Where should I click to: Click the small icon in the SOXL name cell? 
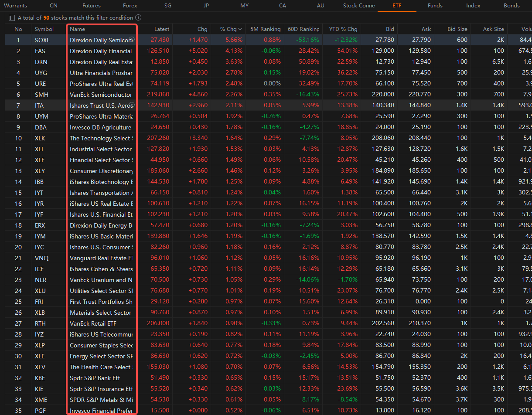(x=132, y=39)
